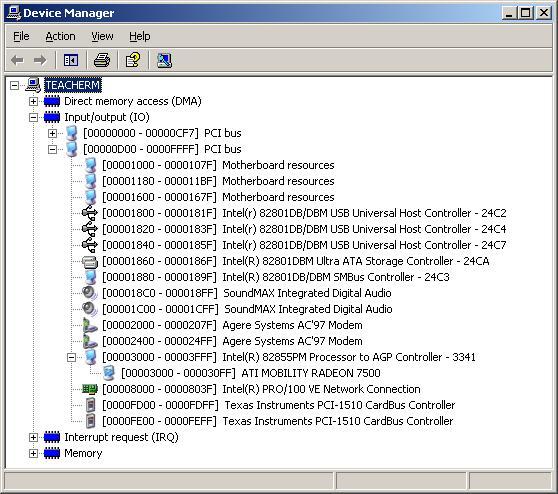Image resolution: width=558 pixels, height=494 pixels.
Task: Select Motherboard resources at 00001600
Action: click(218, 197)
